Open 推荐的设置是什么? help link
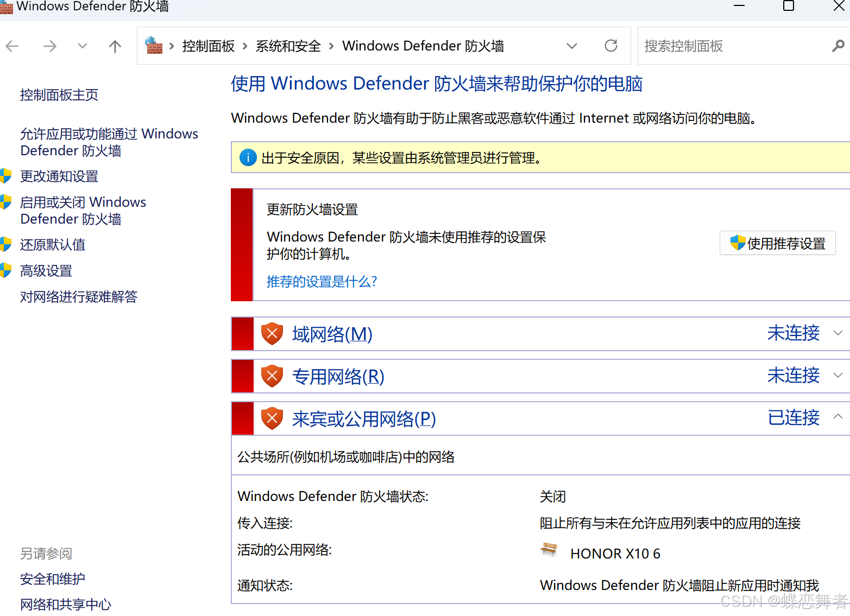The width and height of the screenshot is (850, 616). pyautogui.click(x=322, y=282)
